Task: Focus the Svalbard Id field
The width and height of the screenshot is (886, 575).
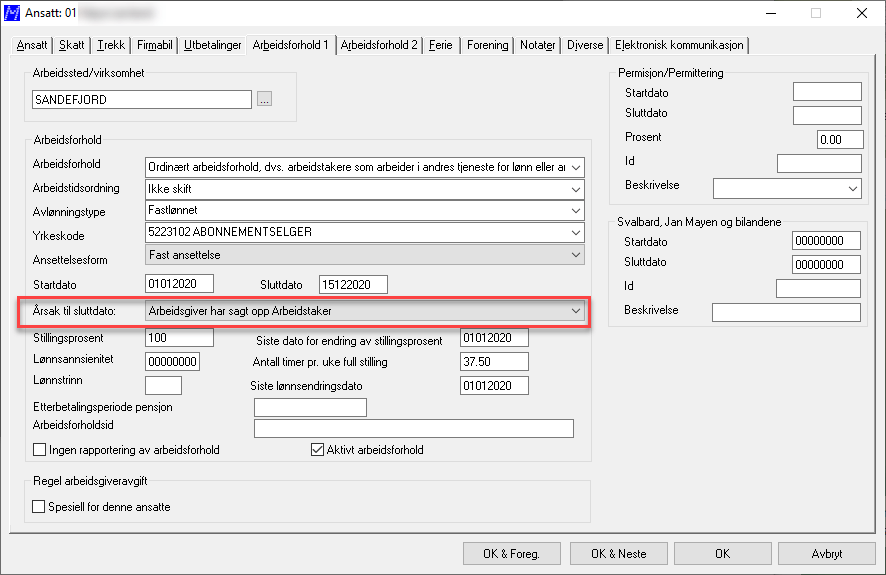Action: coord(818,288)
